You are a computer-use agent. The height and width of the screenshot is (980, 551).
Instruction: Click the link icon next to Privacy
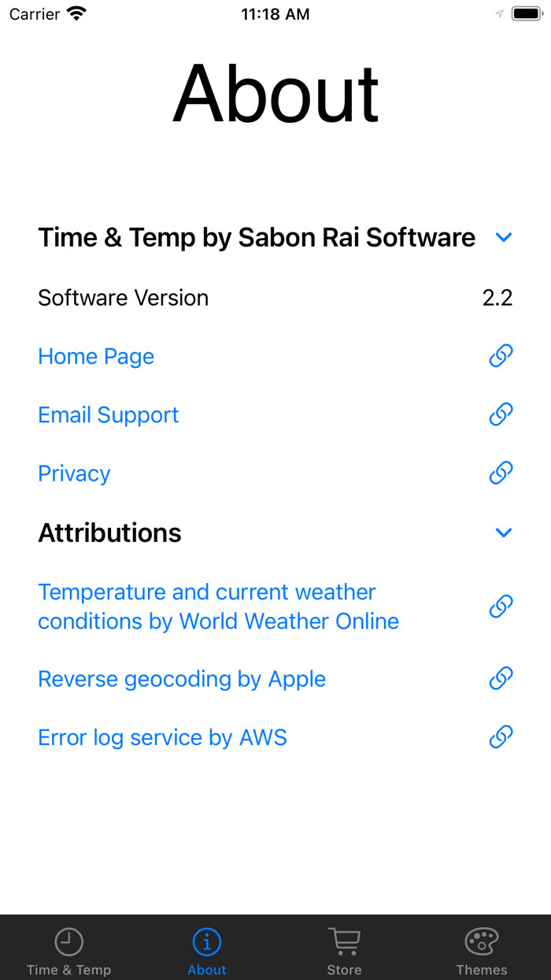[501, 473]
